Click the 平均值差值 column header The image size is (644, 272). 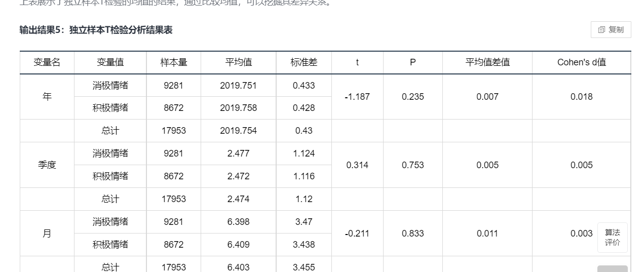[x=487, y=62]
